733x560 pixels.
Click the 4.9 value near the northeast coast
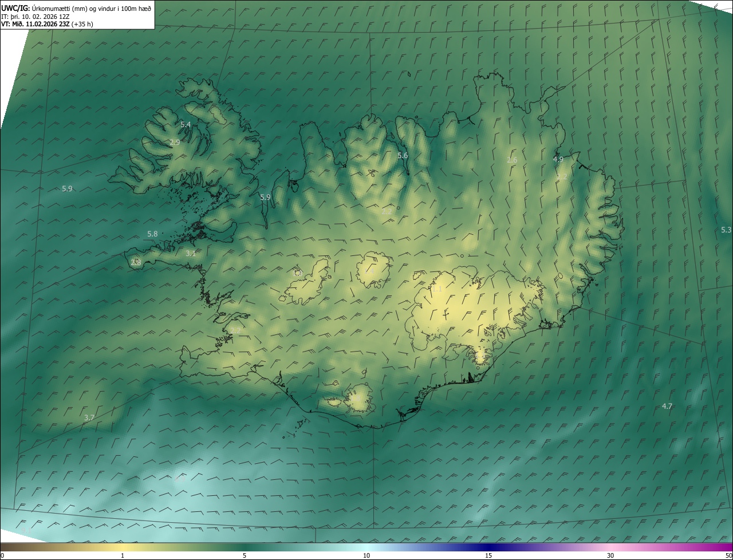point(558,159)
